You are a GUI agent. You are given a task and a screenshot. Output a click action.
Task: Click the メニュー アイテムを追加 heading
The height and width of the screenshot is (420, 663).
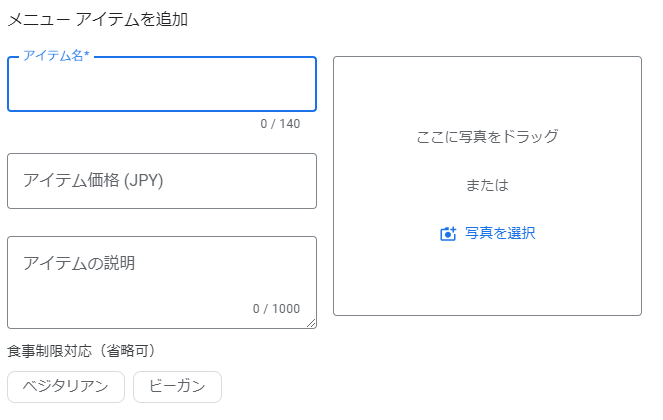tap(98, 19)
